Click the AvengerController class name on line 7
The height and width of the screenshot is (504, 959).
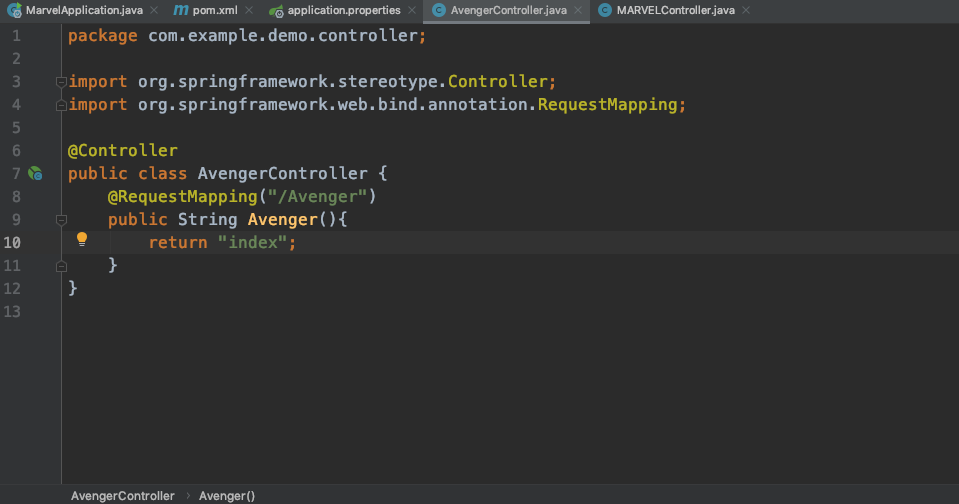pos(283,174)
